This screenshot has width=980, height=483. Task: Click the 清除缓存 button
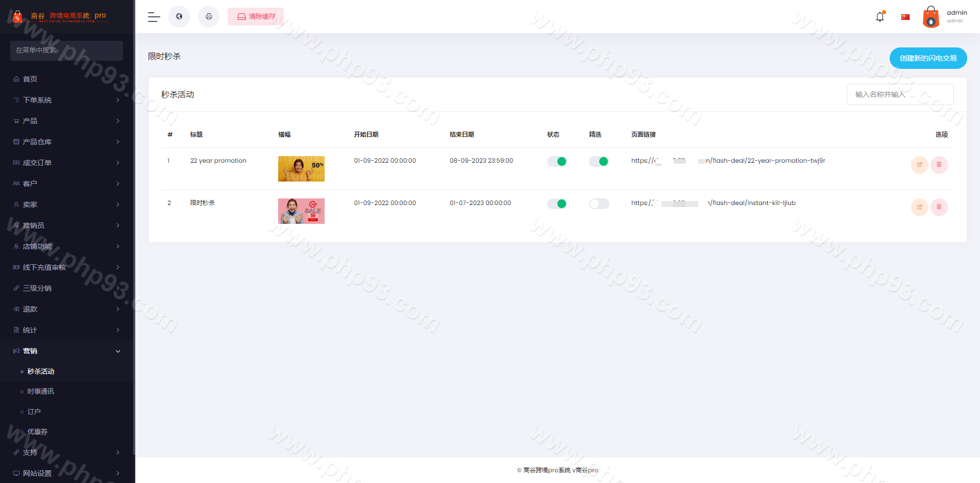coord(256,17)
